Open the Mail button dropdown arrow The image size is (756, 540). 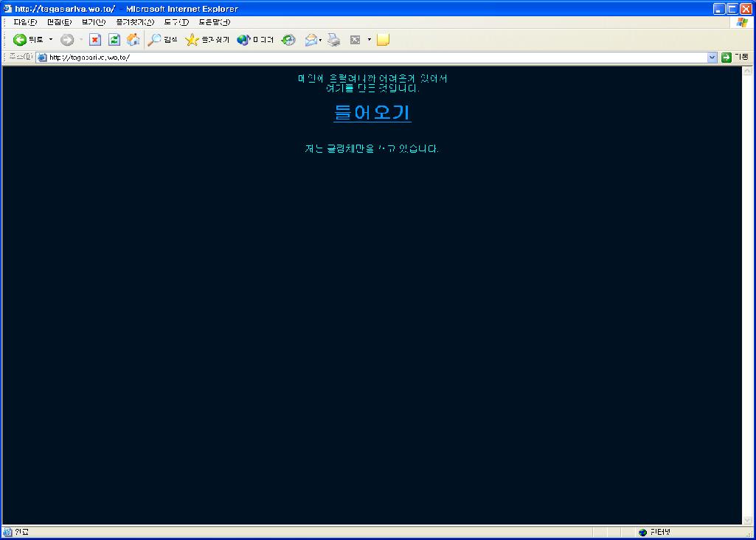pos(321,40)
